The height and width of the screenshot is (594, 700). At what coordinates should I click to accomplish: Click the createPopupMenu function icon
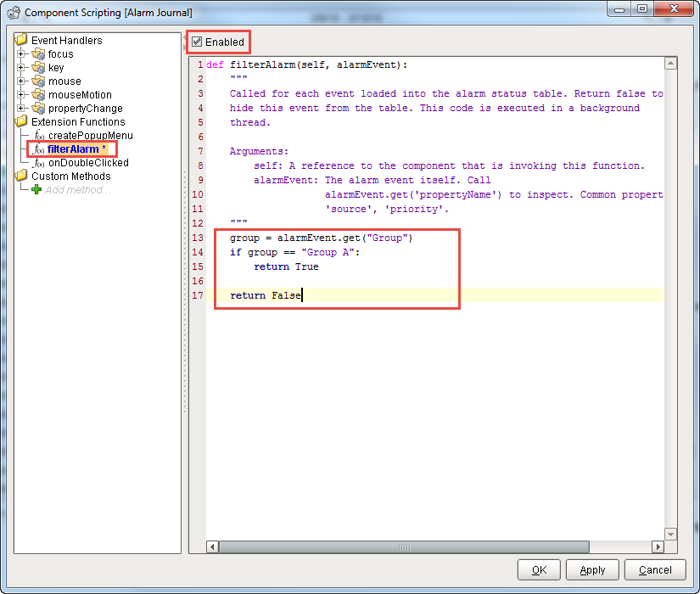click(x=39, y=135)
